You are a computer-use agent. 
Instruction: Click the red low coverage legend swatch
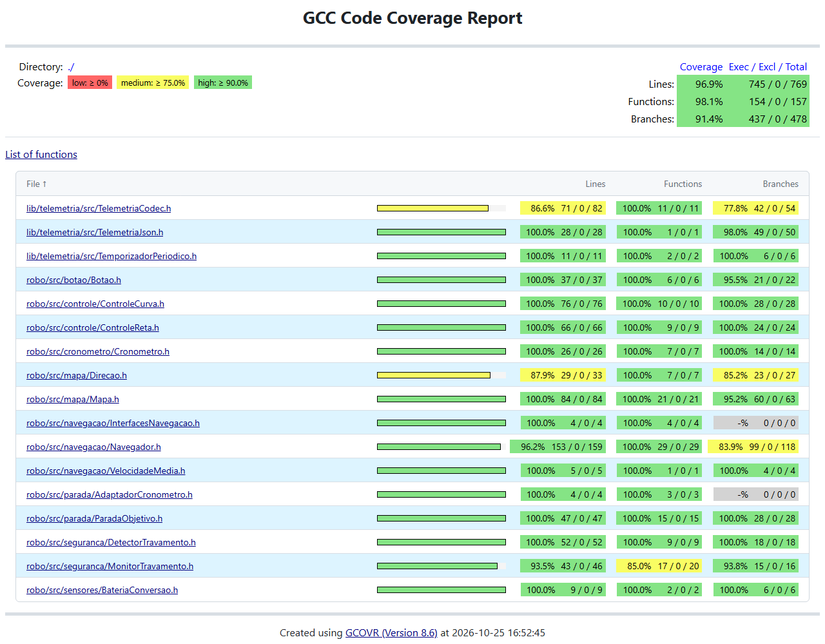[x=90, y=83]
